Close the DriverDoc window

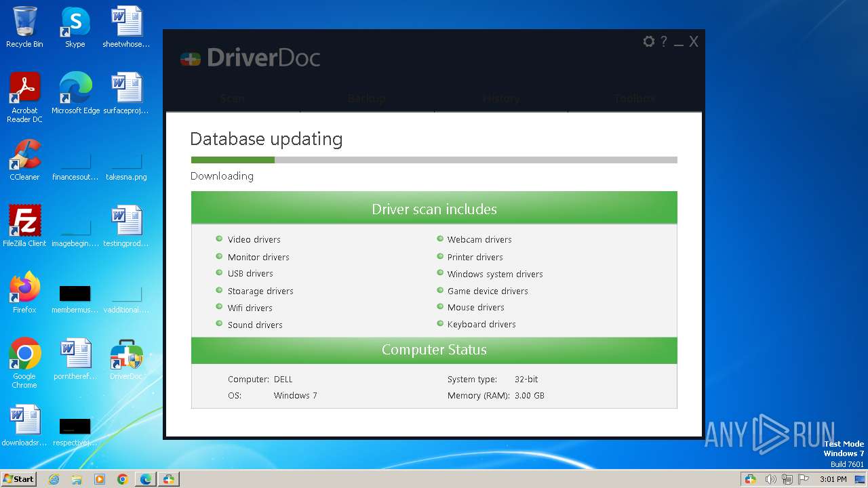click(694, 42)
